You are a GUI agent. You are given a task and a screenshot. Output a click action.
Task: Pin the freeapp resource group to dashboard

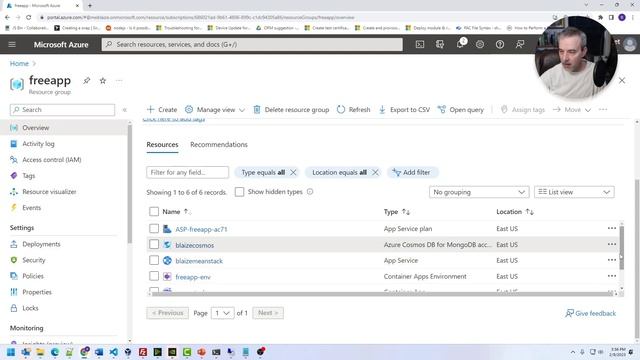click(x=87, y=80)
